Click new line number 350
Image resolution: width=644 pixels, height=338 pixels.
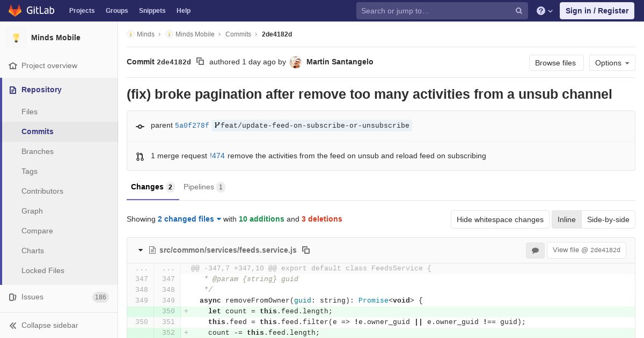point(169,311)
